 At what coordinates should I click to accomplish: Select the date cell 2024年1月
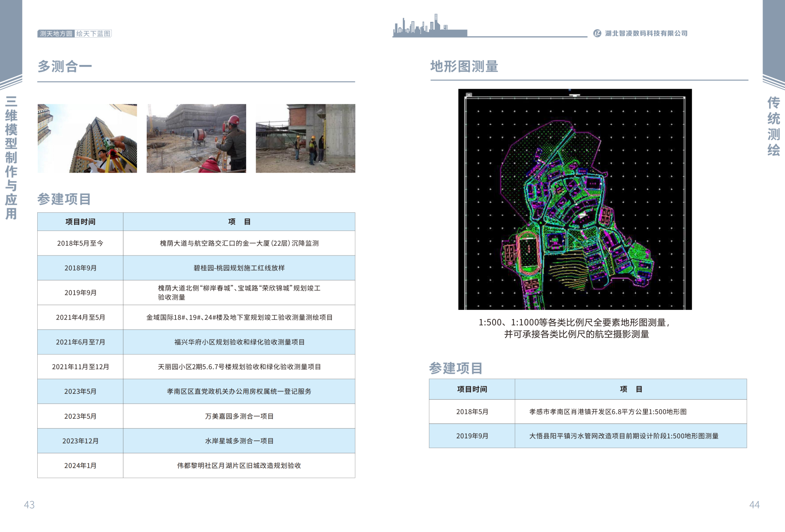pyautogui.click(x=80, y=465)
